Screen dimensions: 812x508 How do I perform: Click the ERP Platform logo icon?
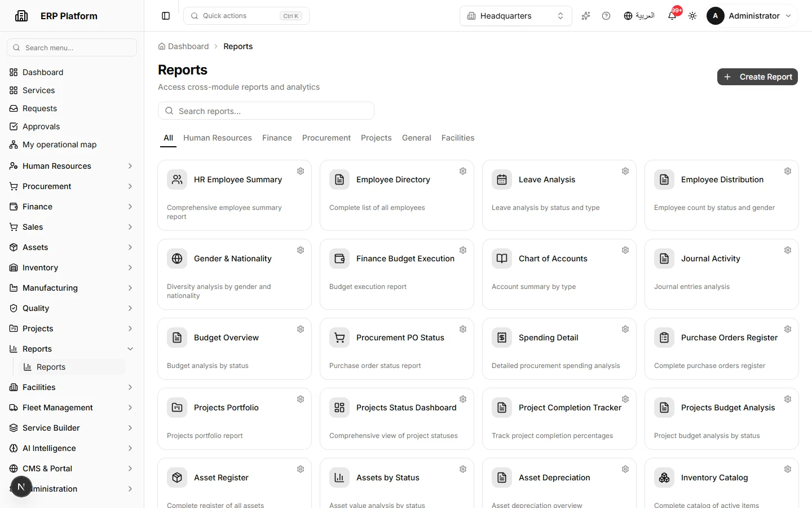coord(21,16)
